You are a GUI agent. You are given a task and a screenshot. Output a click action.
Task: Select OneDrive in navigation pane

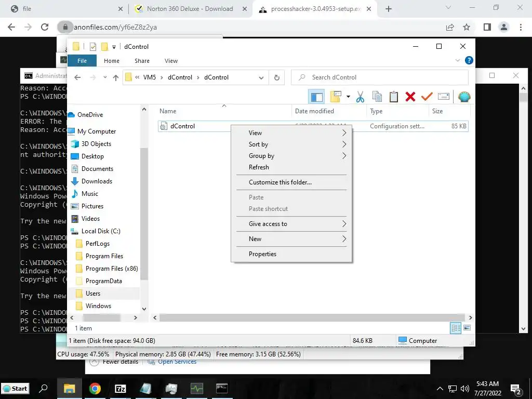[89, 115]
